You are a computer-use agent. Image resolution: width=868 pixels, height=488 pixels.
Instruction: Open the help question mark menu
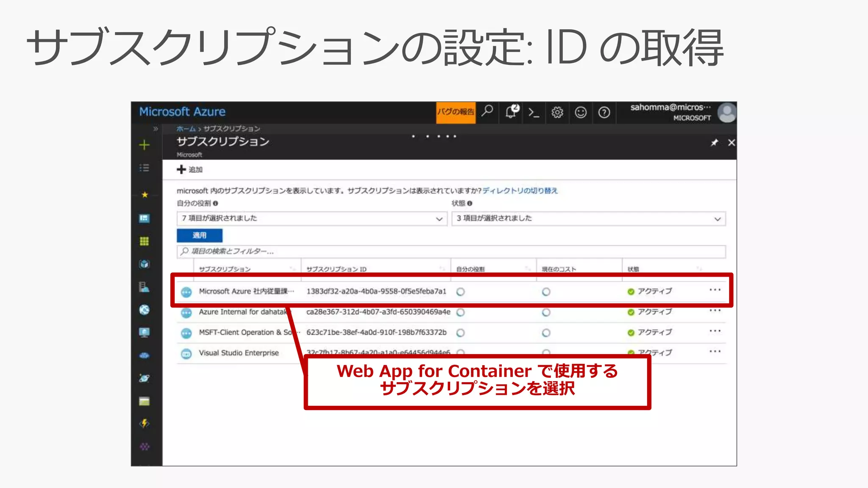point(604,112)
